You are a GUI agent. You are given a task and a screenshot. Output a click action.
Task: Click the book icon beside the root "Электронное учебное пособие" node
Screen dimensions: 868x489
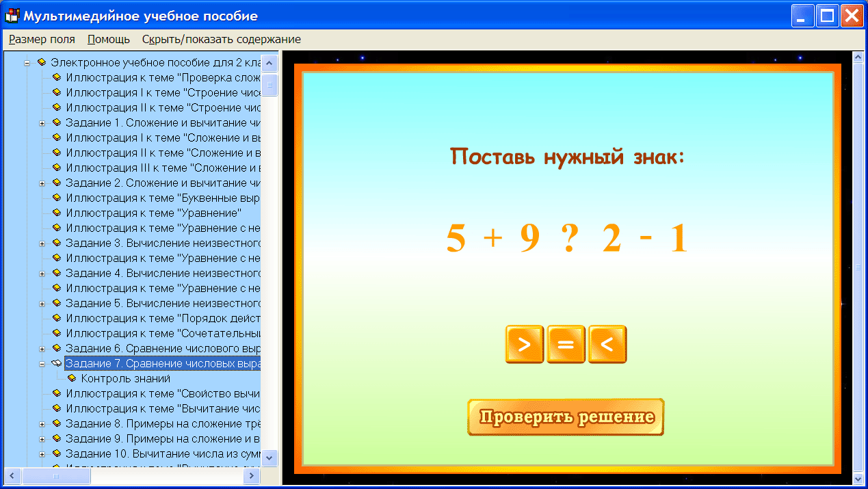41,62
